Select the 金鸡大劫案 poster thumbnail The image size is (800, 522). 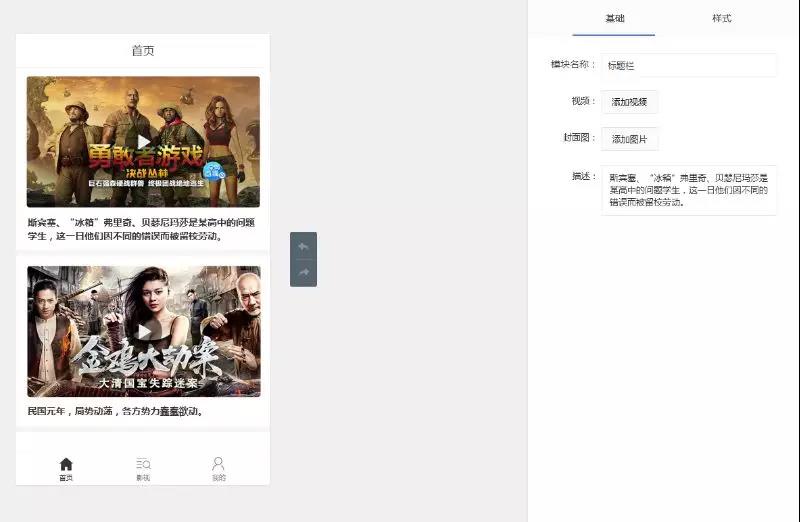point(144,331)
